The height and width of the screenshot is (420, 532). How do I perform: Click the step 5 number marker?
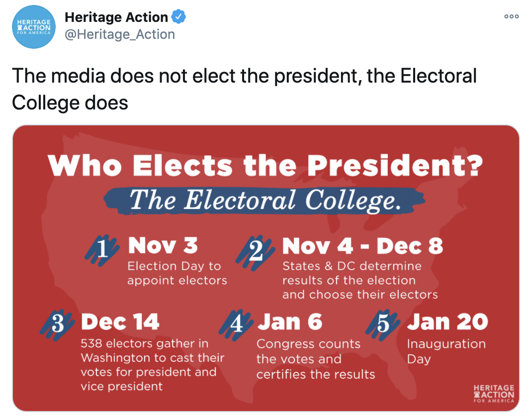(x=383, y=324)
